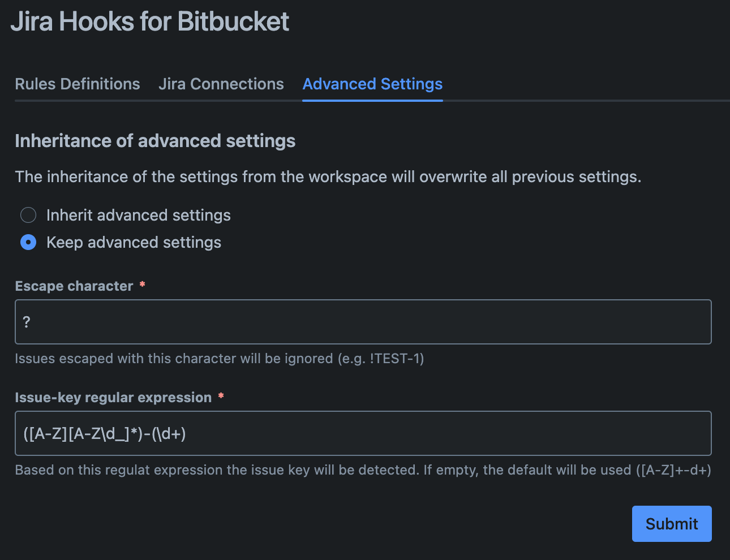Open the Jira Connections tab
The height and width of the screenshot is (560, 730).
[x=221, y=84]
